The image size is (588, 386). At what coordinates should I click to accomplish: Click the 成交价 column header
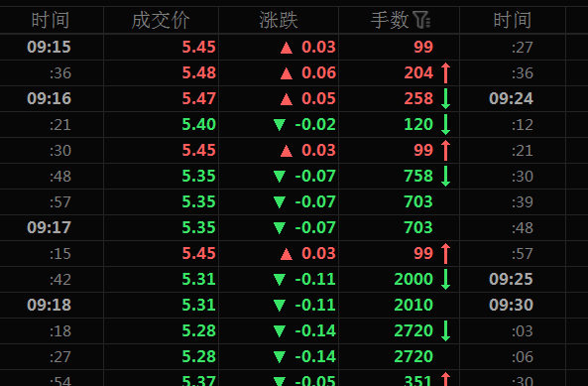[x=161, y=20]
